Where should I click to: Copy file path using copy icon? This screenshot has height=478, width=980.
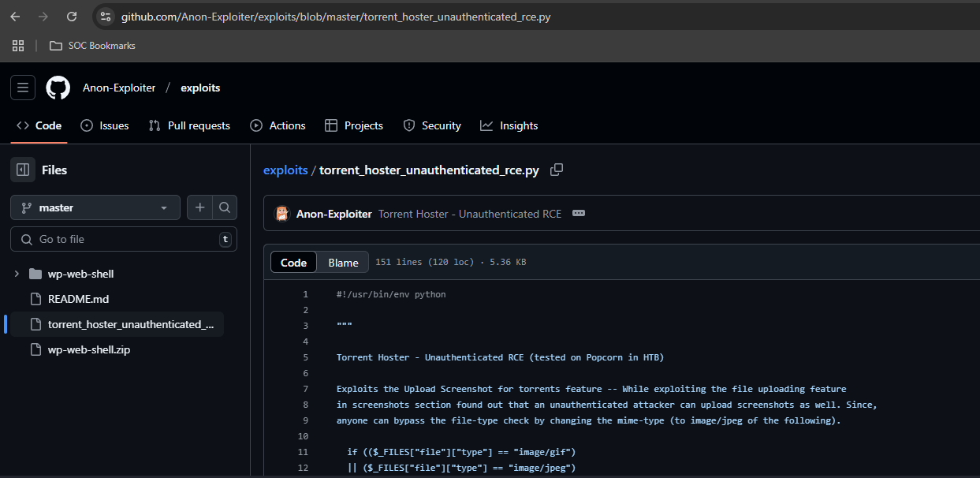[557, 170]
